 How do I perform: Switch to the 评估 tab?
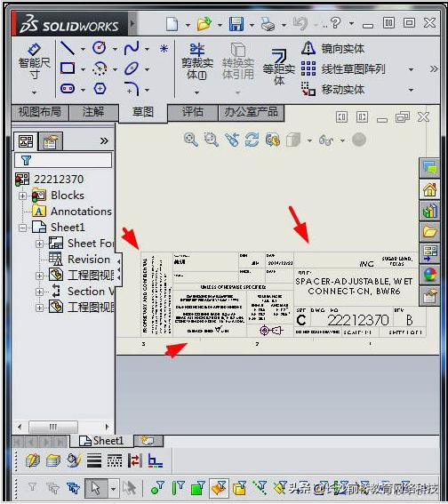(193, 112)
